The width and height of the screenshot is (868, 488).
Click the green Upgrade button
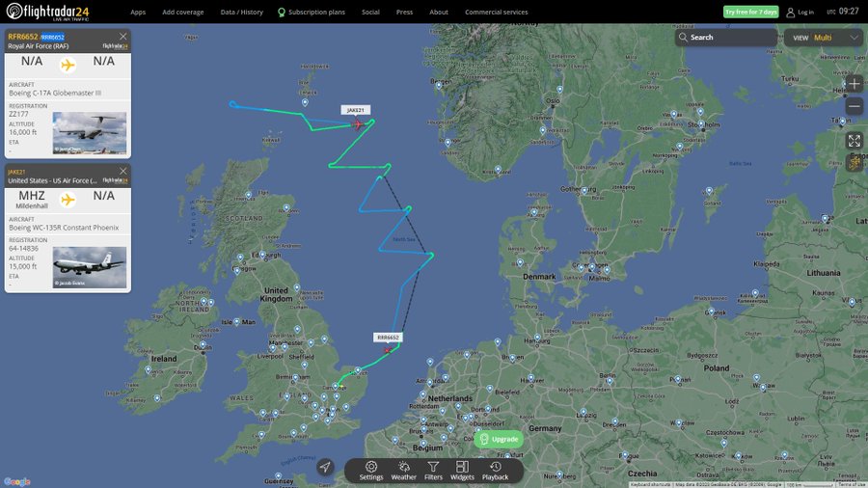tap(499, 440)
